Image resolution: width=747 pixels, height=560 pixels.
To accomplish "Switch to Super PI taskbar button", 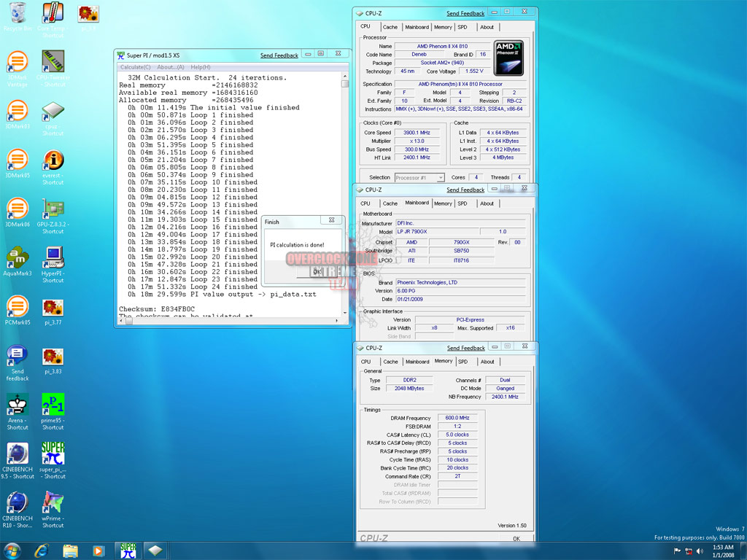I will [x=128, y=551].
